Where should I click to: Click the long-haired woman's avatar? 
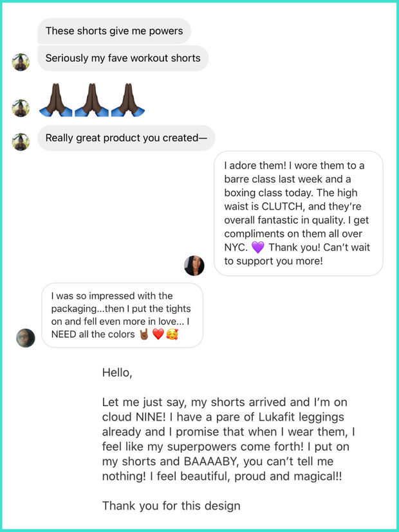(194, 265)
